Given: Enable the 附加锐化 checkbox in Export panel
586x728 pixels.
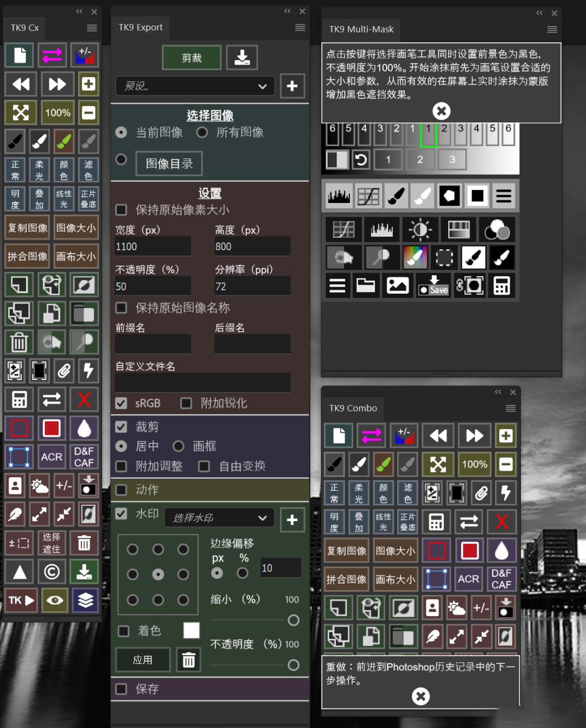Looking at the screenshot, I should (186, 403).
